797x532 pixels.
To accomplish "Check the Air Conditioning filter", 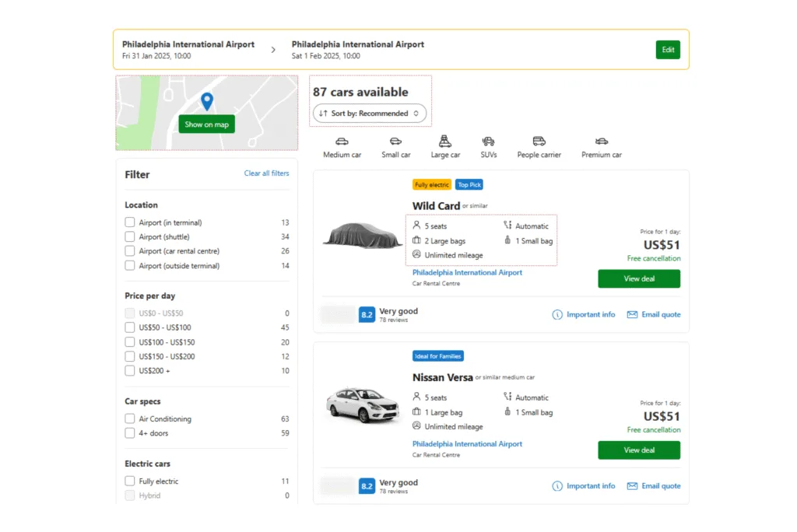I will point(129,418).
